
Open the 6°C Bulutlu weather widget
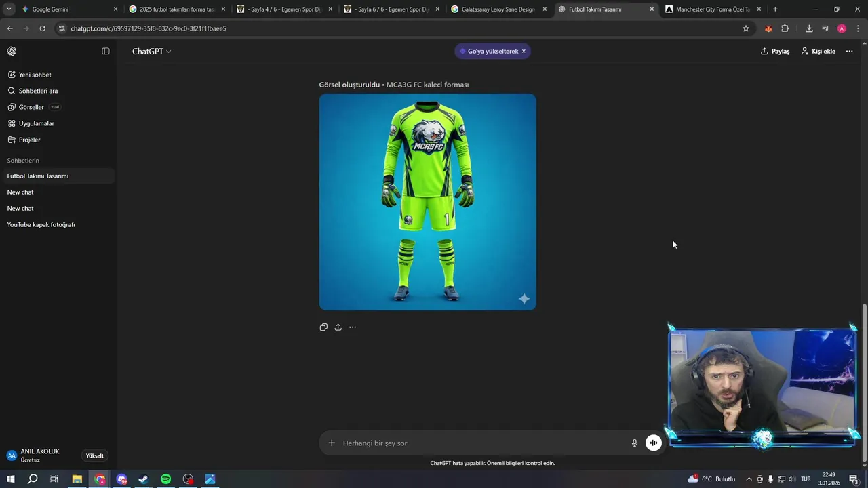click(711, 479)
